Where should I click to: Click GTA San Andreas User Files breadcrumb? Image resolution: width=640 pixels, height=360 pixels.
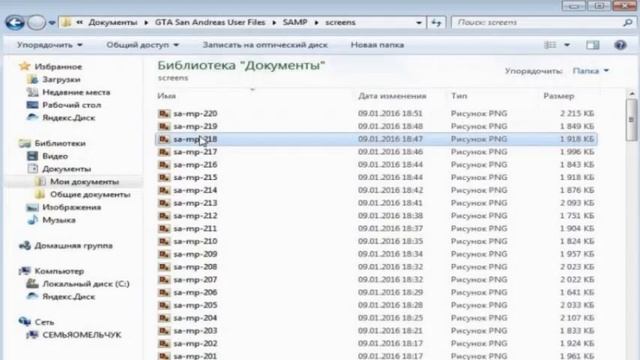click(x=210, y=22)
